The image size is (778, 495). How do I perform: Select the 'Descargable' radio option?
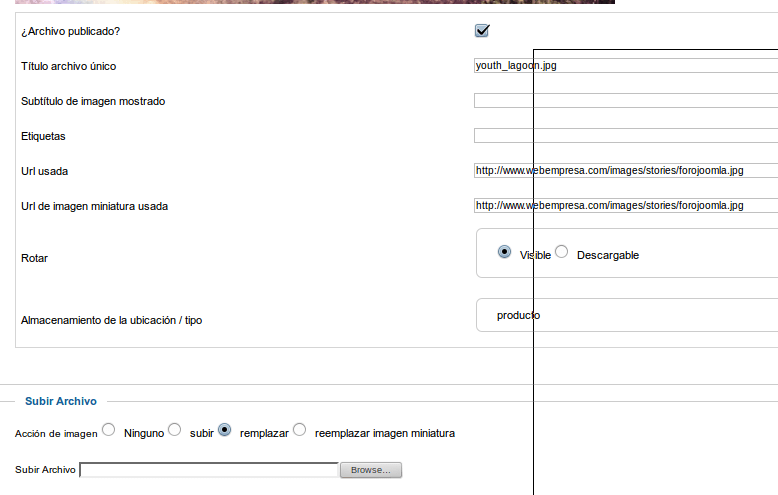[562, 252]
